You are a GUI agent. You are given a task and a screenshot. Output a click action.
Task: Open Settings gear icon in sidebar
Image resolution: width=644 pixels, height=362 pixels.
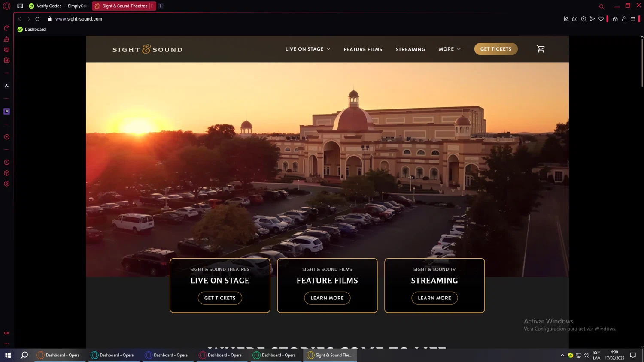[6, 184]
